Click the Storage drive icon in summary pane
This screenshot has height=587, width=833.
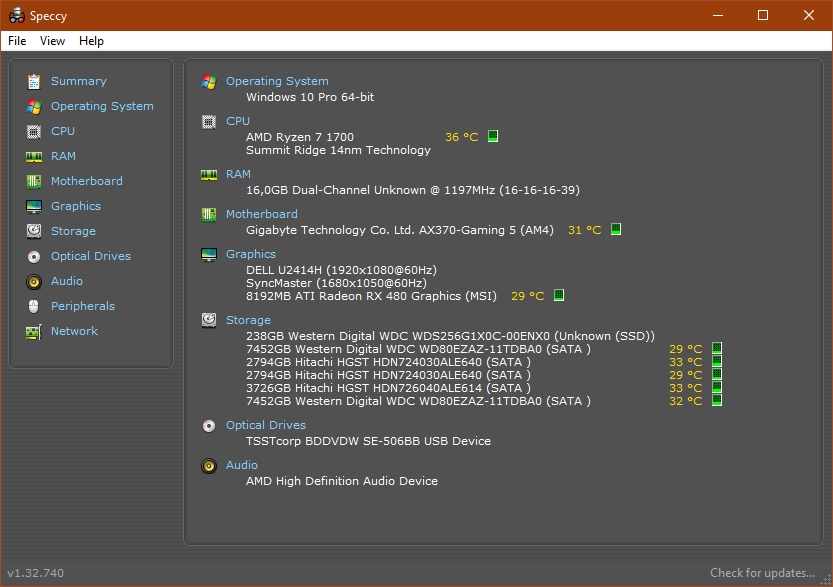coord(209,320)
